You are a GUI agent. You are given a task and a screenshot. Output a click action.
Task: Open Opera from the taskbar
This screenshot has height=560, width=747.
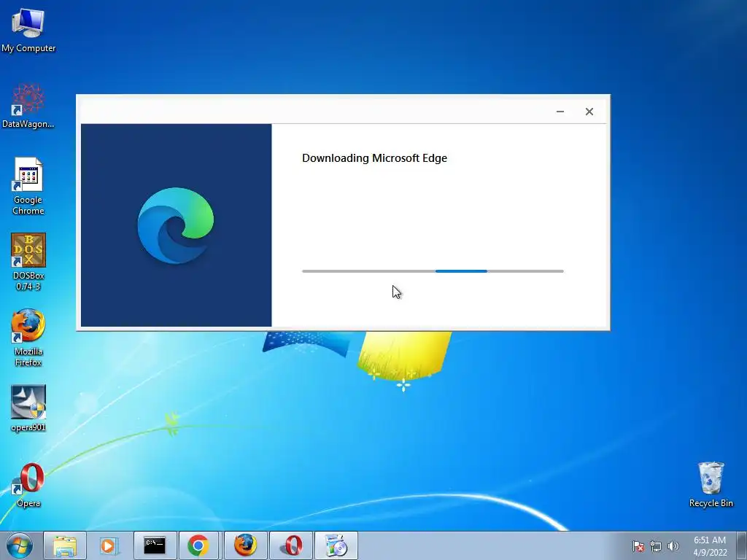pos(290,545)
